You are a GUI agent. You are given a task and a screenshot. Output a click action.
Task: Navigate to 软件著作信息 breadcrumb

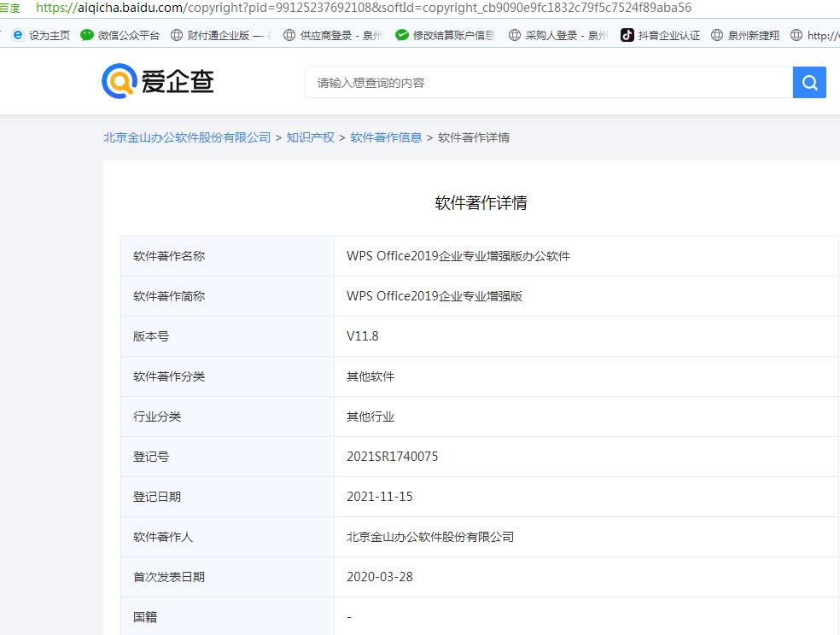click(x=386, y=137)
